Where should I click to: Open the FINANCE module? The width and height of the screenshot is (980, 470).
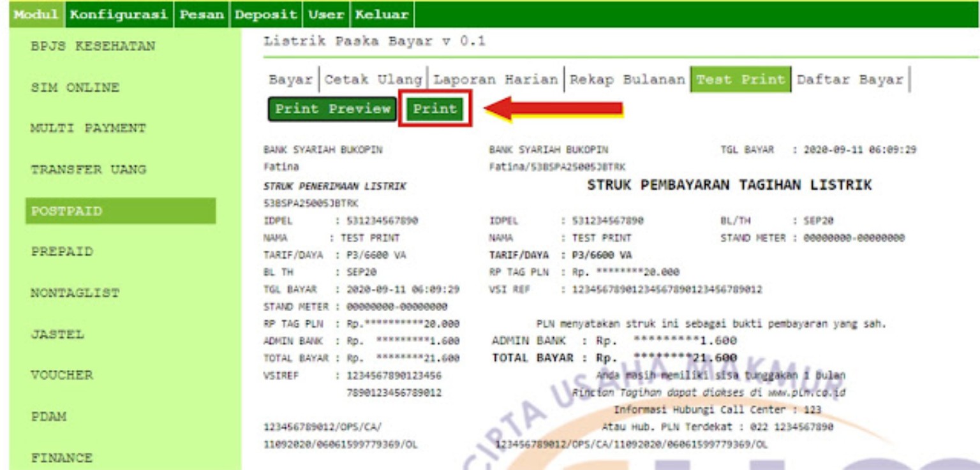pyautogui.click(x=62, y=458)
